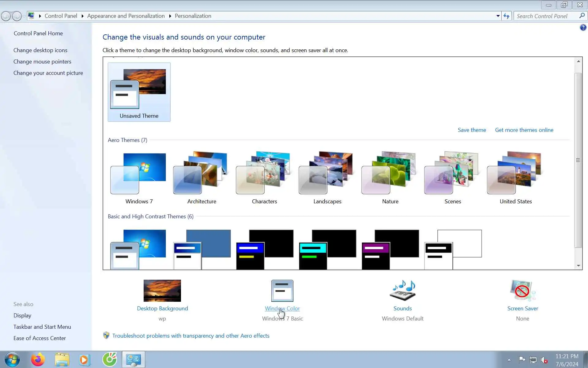Screen dimensions: 588x368
Task: Click Save theme link
Action: 472,130
